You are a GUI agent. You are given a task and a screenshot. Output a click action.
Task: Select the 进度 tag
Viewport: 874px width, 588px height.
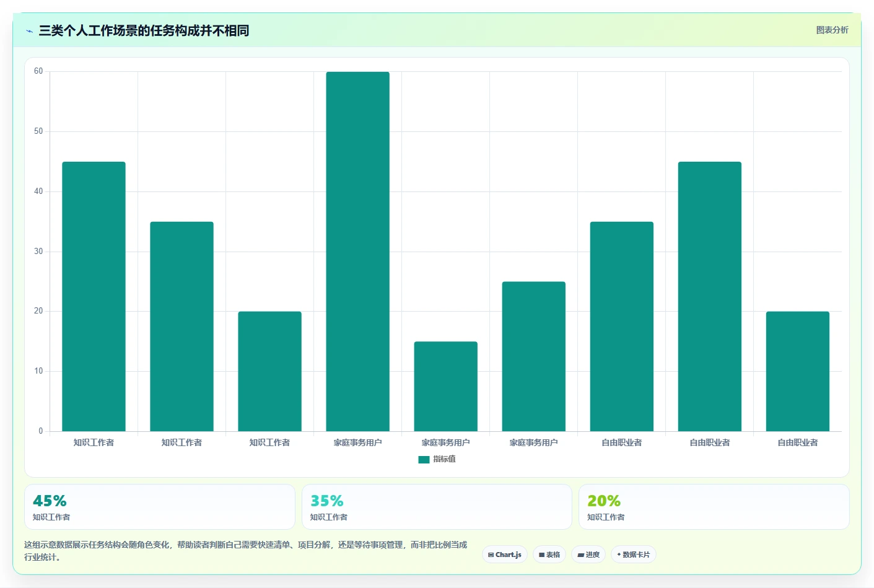[588, 555]
